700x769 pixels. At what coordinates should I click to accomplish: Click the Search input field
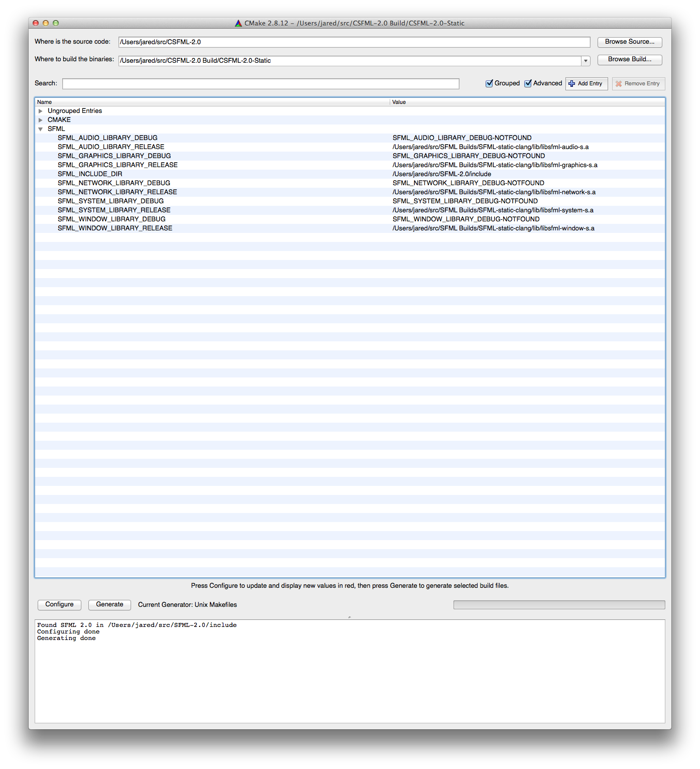pos(261,84)
